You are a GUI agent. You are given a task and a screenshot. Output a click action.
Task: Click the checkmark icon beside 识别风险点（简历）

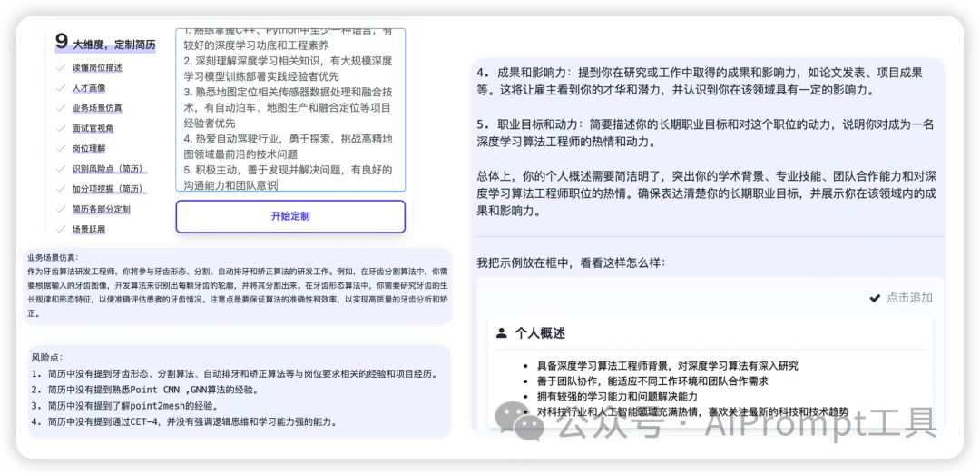coord(61,168)
